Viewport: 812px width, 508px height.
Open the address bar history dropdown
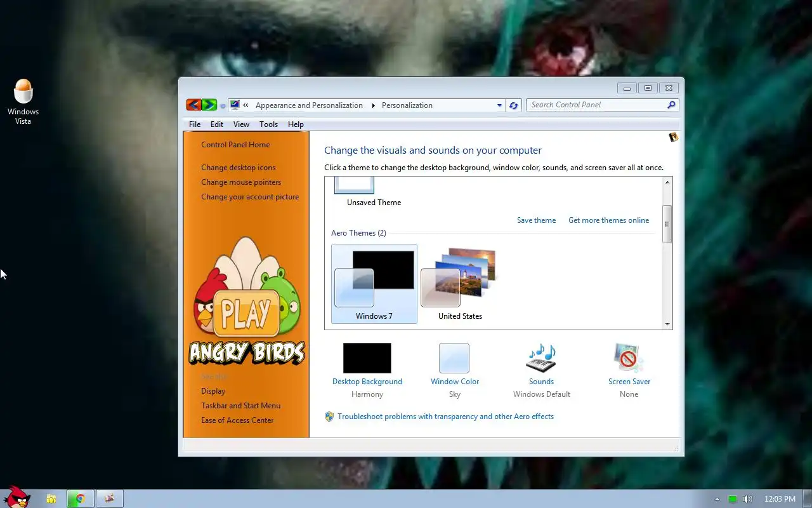coord(499,105)
